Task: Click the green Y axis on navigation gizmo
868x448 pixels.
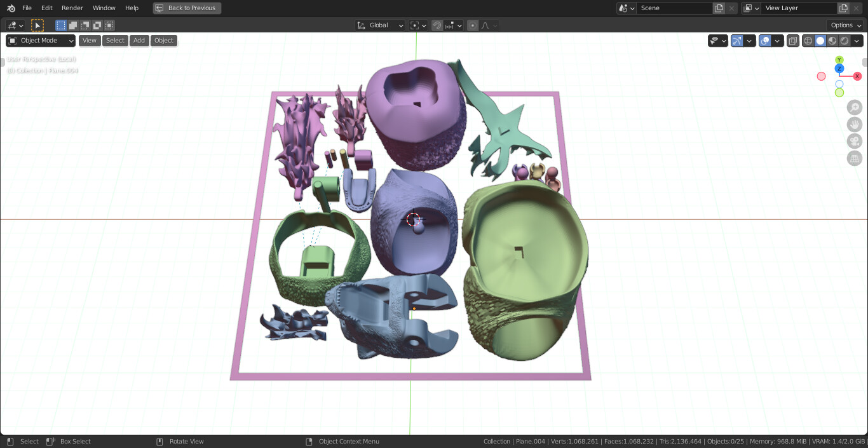Action: tap(839, 58)
